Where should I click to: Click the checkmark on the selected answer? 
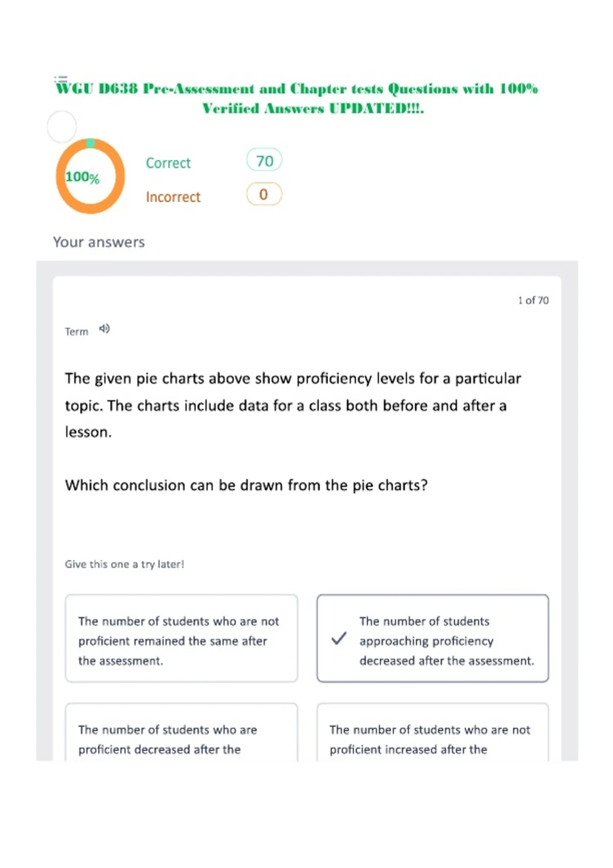(x=339, y=638)
